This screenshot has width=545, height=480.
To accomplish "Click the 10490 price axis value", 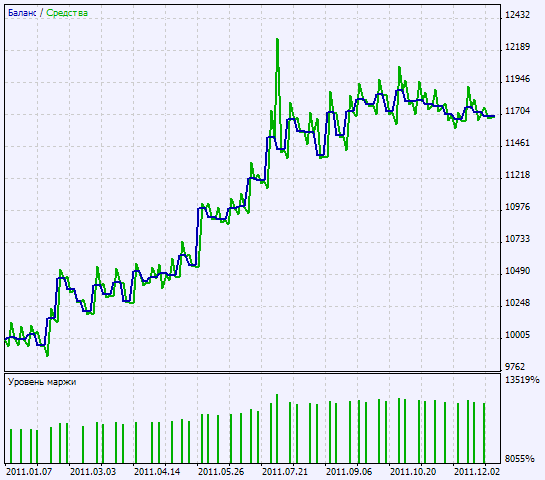I will (517, 271).
